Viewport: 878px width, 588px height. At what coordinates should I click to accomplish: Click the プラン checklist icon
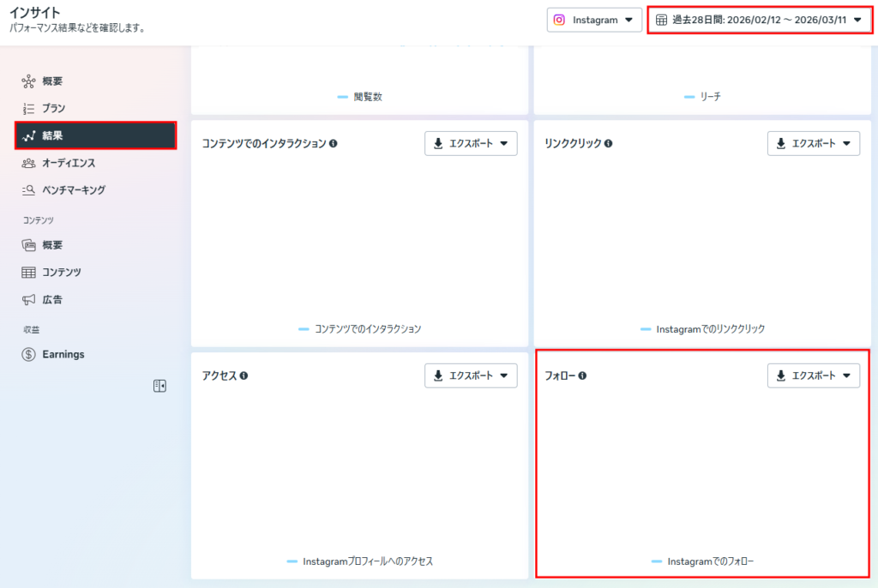(28, 109)
